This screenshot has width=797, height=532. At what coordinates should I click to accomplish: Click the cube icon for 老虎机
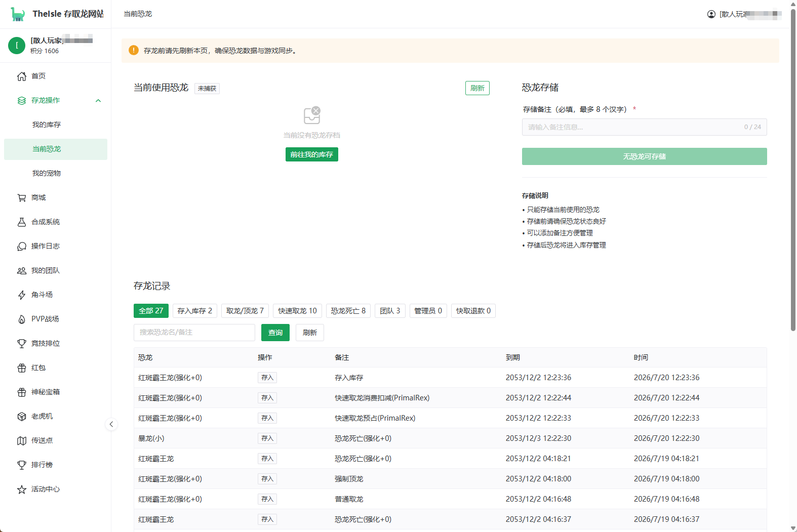tap(22, 417)
